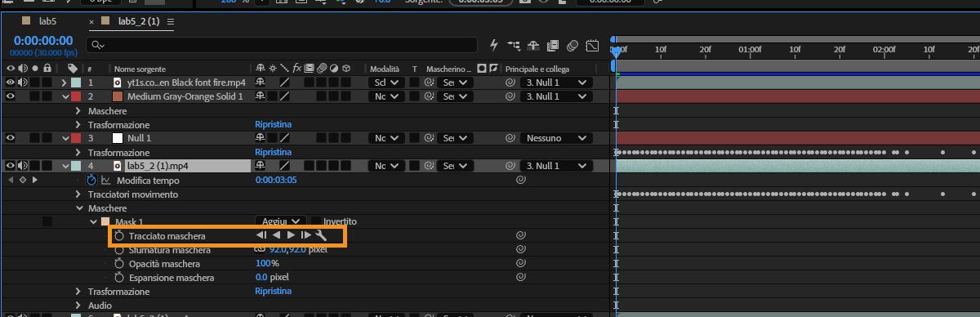This screenshot has height=317, width=980.
Task: Hide the yt1s Black font fire.mp4 layer video
Action: click(x=11, y=83)
